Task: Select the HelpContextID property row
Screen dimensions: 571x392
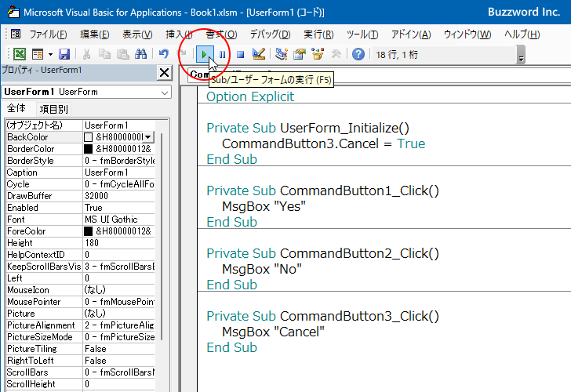Action: (81, 255)
